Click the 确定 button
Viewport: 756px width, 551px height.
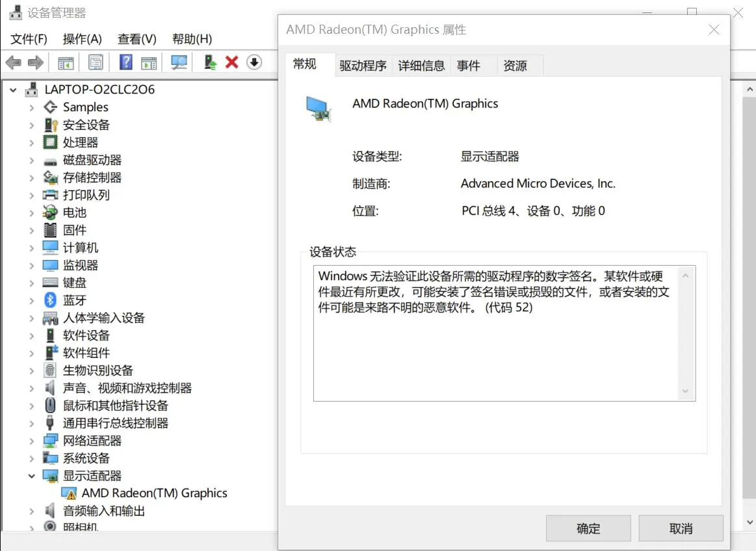click(588, 528)
